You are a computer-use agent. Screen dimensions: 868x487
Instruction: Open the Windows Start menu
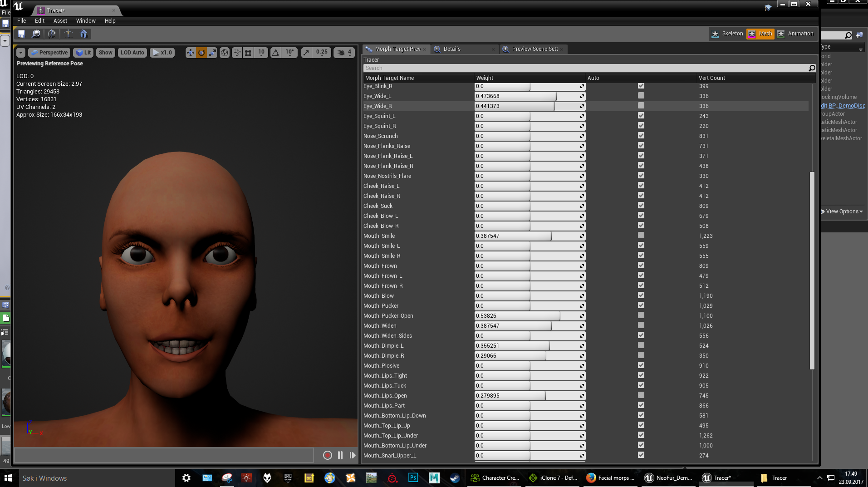tap(8, 478)
